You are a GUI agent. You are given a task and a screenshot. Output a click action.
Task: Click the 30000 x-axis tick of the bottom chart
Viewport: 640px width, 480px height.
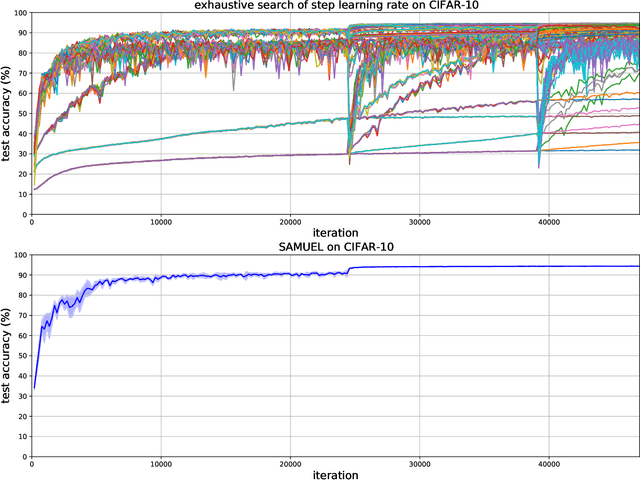coord(419,461)
